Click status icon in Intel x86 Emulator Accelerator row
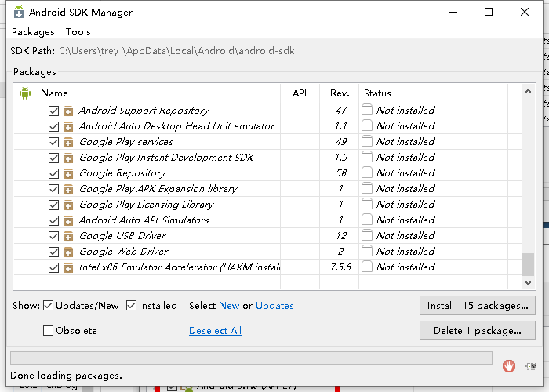 point(366,267)
